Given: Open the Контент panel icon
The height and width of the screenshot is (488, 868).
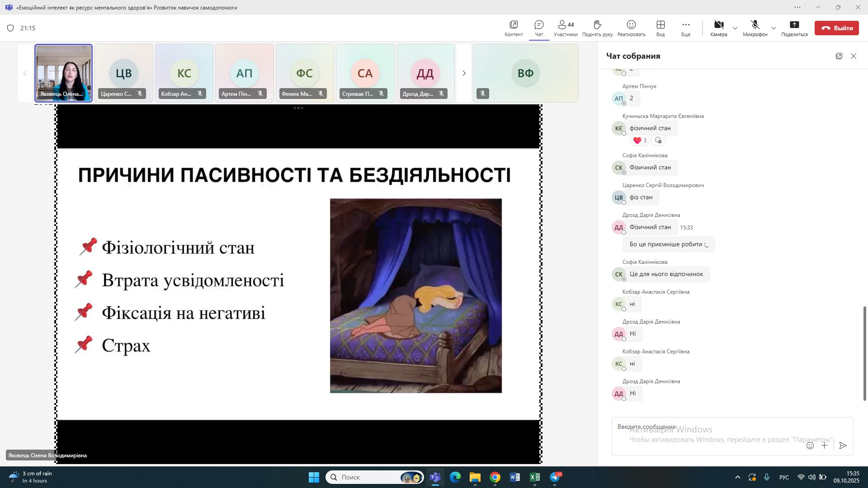Looking at the screenshot, I should pyautogui.click(x=514, y=25).
